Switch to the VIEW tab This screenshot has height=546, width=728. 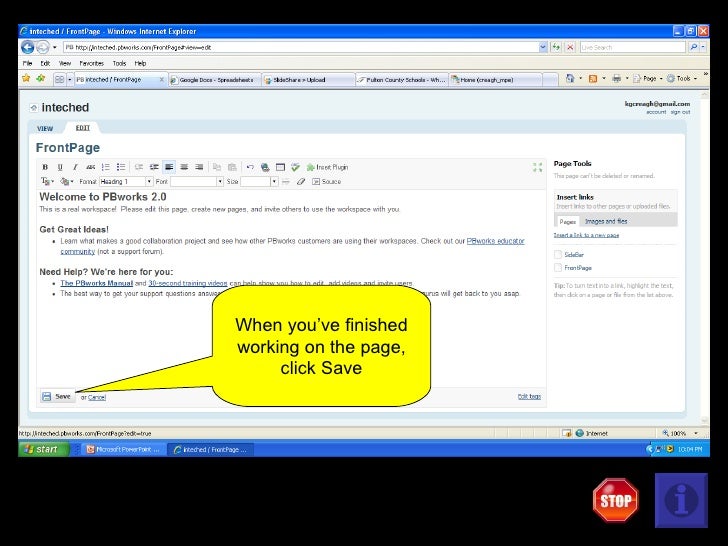(45, 129)
